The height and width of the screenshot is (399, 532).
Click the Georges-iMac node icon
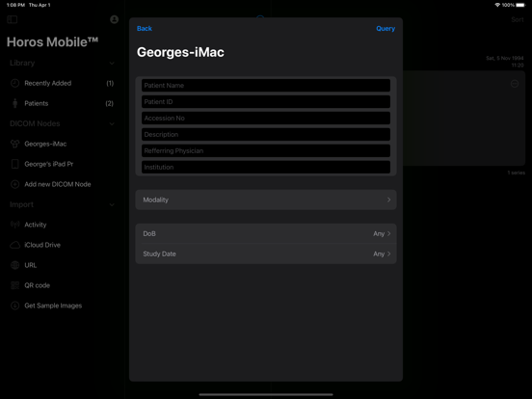[x=14, y=144]
